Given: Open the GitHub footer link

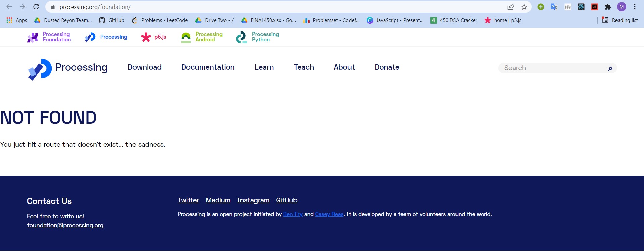Looking at the screenshot, I should (287, 200).
